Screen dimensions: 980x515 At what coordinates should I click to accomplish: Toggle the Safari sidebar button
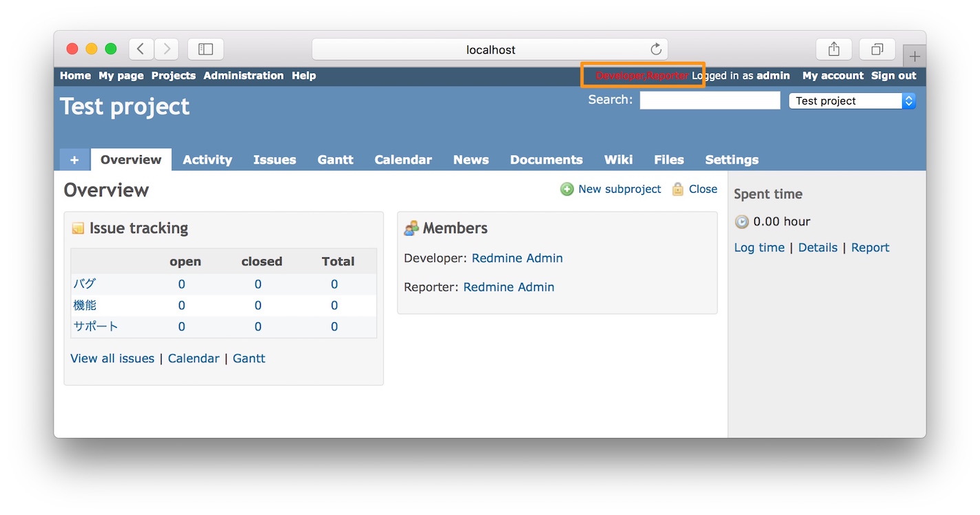pyautogui.click(x=206, y=49)
